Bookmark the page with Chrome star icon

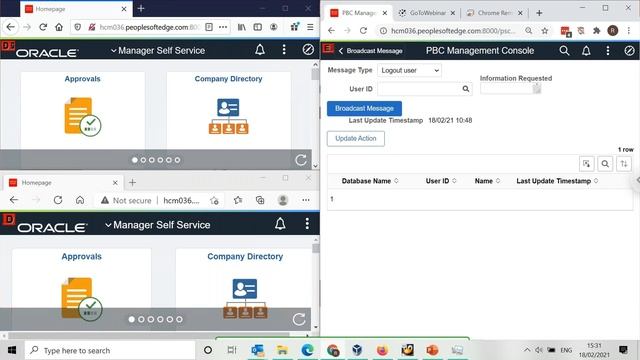click(544, 31)
